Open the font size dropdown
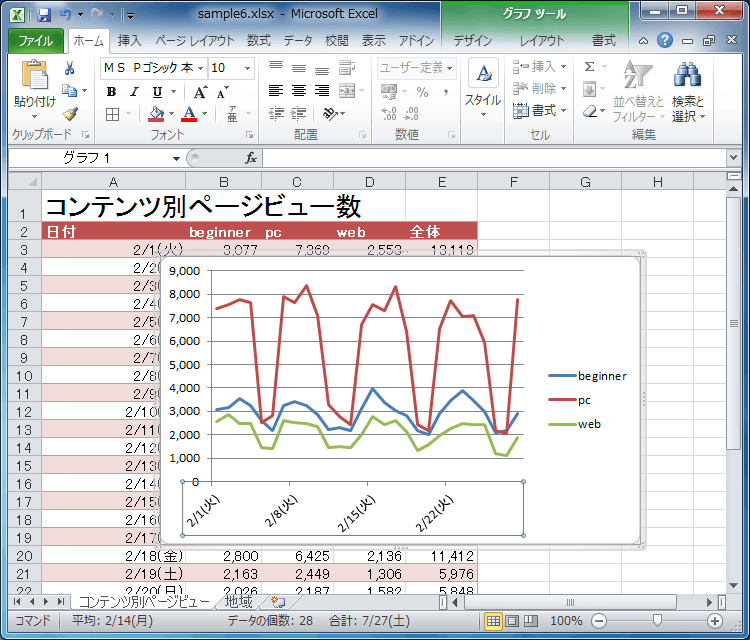Screen dimensions: 750x640 247,68
